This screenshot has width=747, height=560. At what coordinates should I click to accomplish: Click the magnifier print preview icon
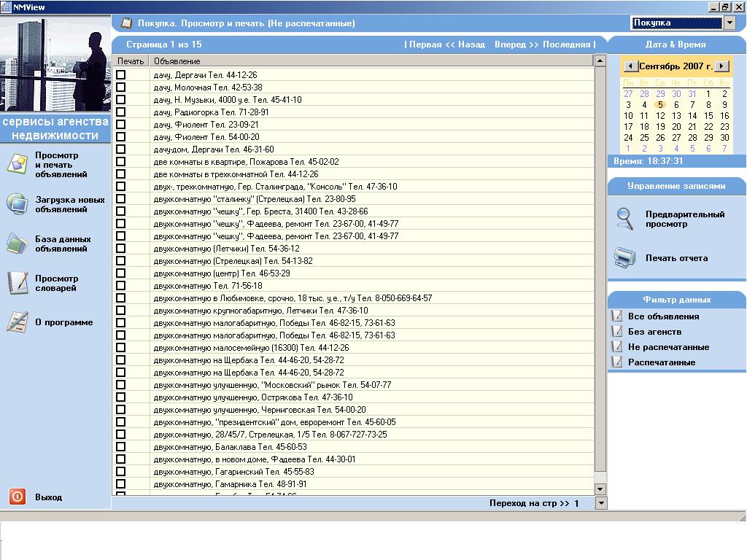coord(624,219)
